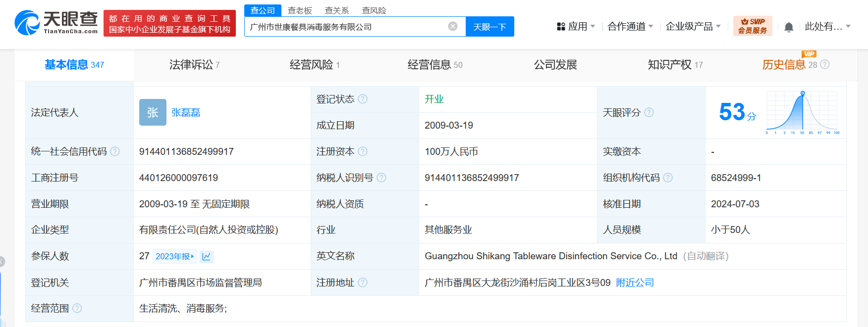Select the 经营信息 tab
Image resolution: width=868 pixels, height=327 pixels.
[435, 65]
